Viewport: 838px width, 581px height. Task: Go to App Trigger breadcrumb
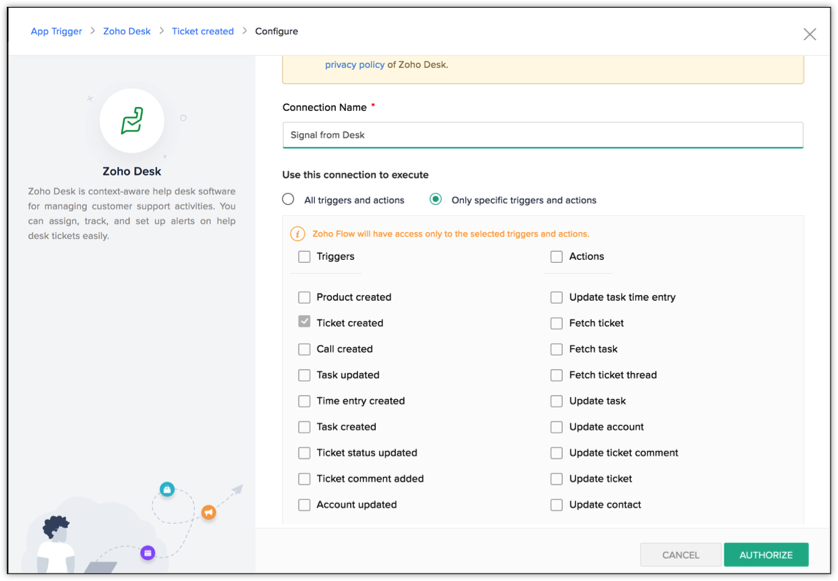56,31
